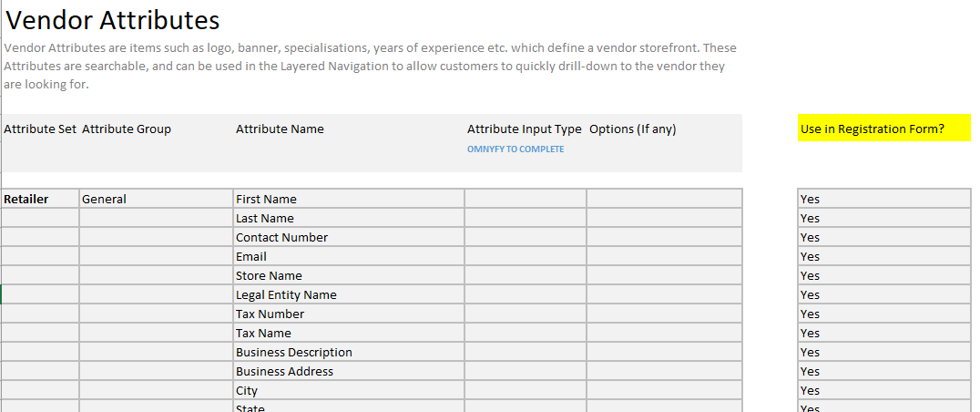Screen dimensions: 980x412
Task: Click the empty Input Type cell for Last Name
Action: pyautogui.click(x=525, y=218)
